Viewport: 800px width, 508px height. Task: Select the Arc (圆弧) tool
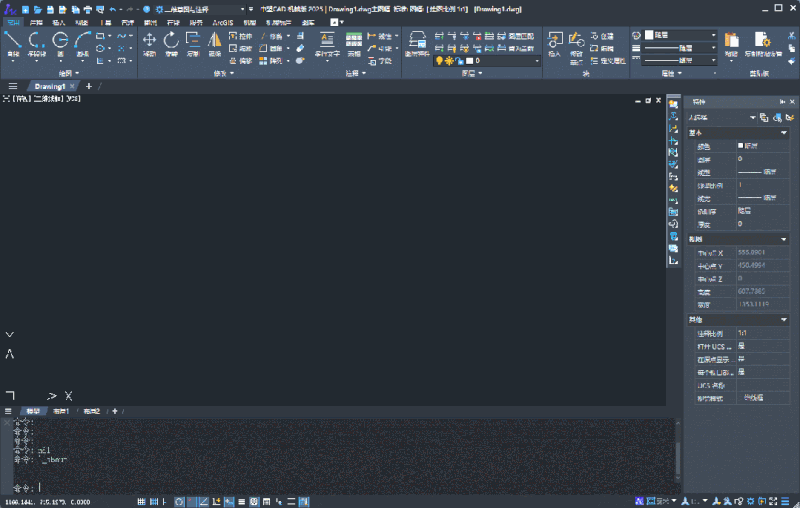(x=83, y=43)
